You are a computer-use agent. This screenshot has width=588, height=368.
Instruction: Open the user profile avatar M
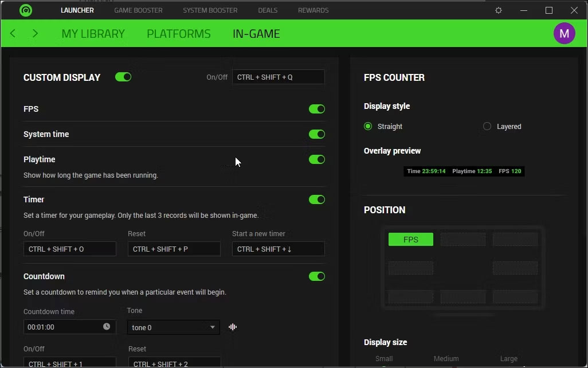[x=564, y=34]
